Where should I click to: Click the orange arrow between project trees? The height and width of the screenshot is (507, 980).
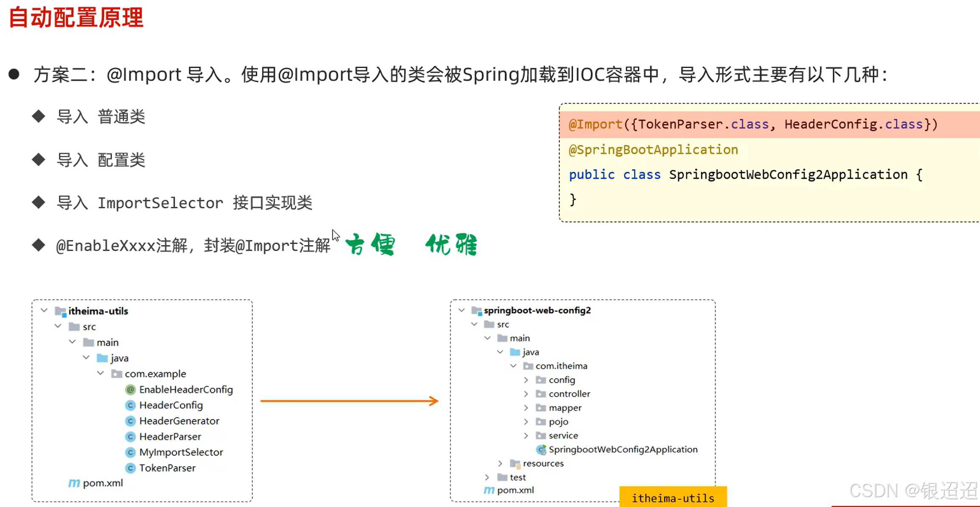[349, 401]
